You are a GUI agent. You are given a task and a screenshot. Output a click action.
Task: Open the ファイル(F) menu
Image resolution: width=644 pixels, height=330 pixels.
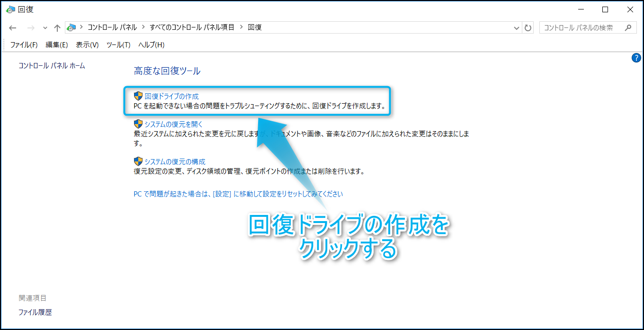[24, 45]
